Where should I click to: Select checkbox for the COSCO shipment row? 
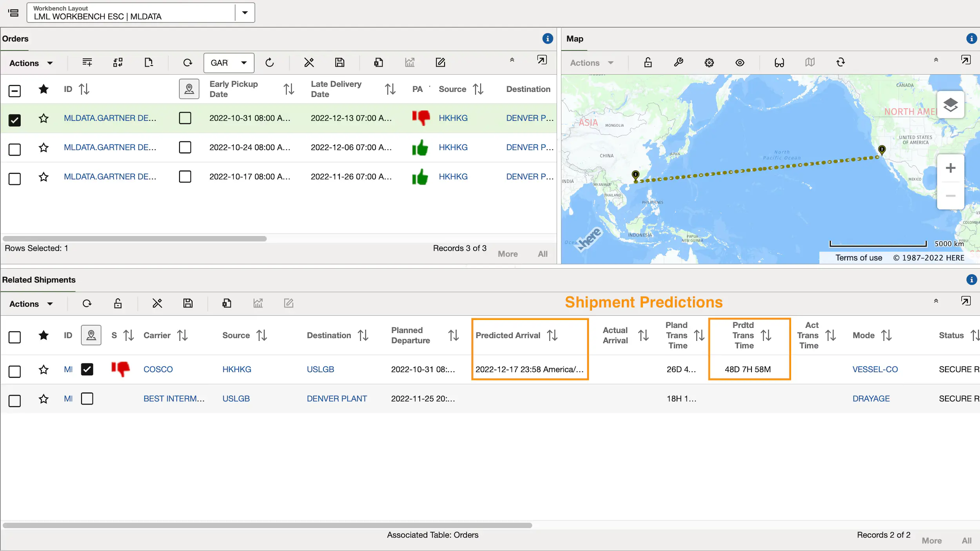15,371
